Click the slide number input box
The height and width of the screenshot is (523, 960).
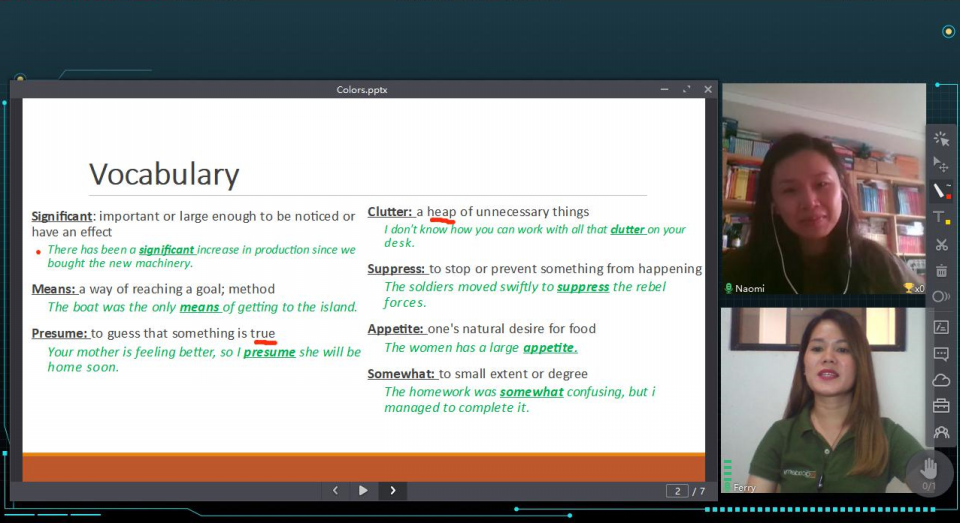pos(677,491)
